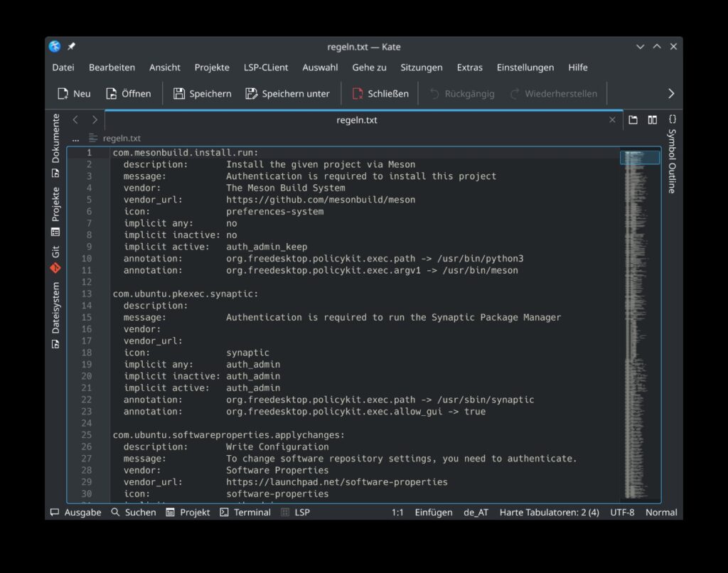728x573 pixels.
Task: Click the text com.mesonbuild.install.run:
Action: [186, 153]
